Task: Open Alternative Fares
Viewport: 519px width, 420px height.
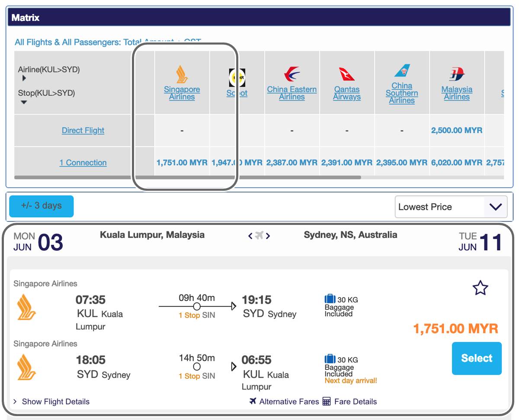Action: click(284, 401)
